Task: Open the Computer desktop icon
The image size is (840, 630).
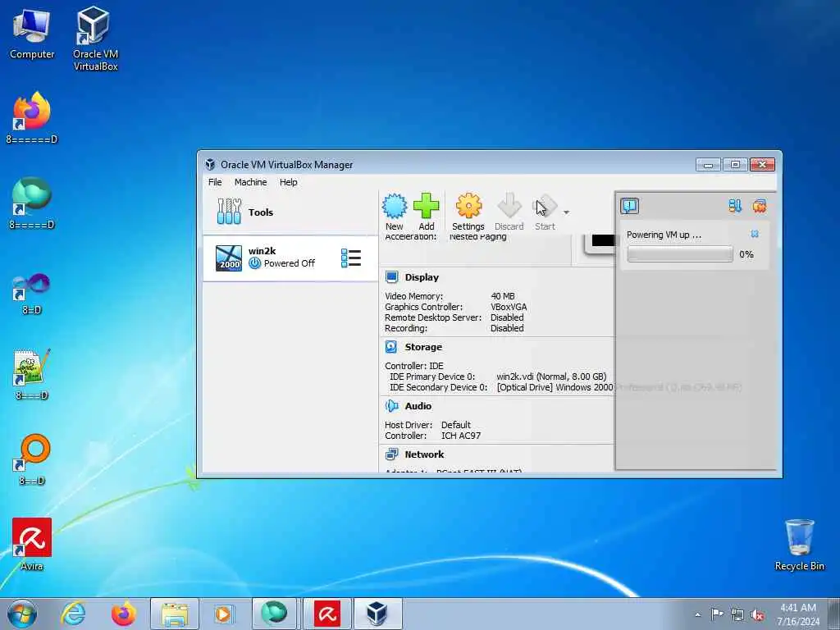Action: pos(32,33)
